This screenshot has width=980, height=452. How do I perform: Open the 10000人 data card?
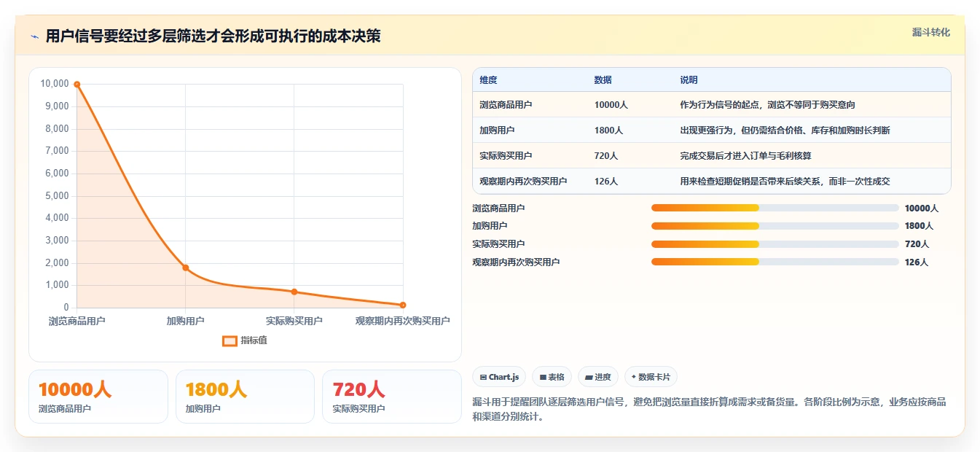98,397
